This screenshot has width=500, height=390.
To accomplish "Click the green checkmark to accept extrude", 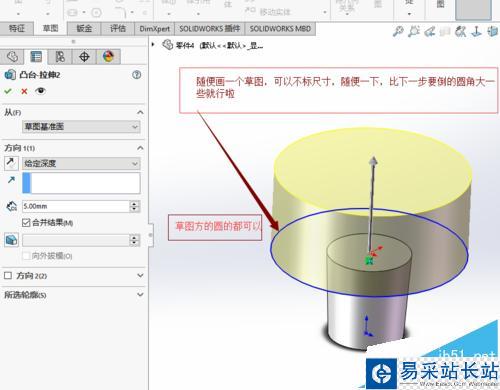I will (8, 91).
